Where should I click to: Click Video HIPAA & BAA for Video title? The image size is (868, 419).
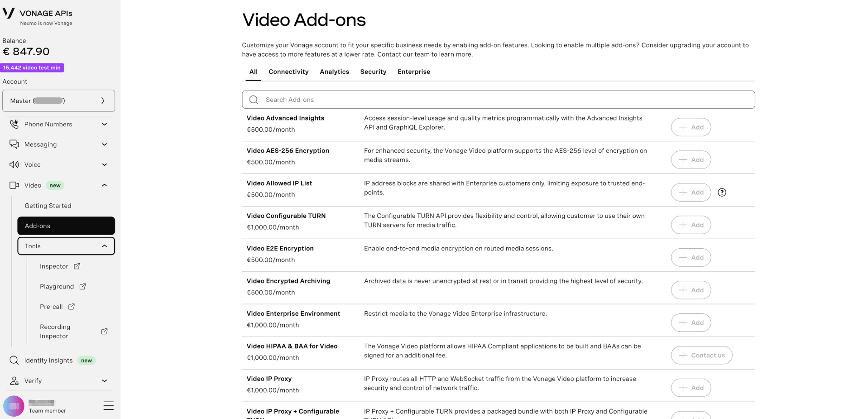coord(292,346)
